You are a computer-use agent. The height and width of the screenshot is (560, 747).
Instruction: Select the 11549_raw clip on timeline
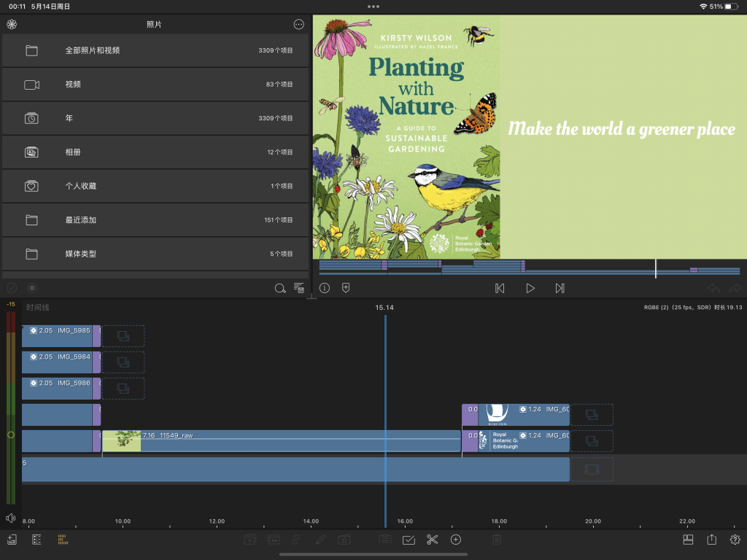(x=281, y=441)
